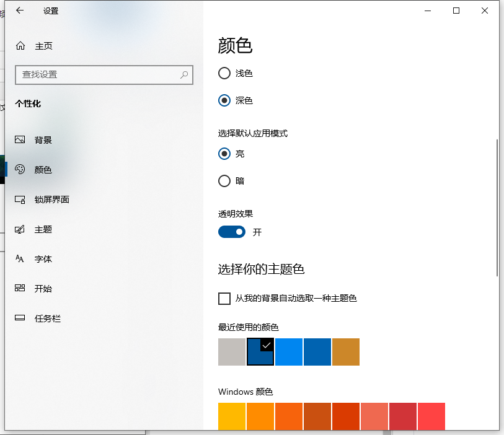Click the settings search magnifier icon
This screenshot has height=435, width=504.
pyautogui.click(x=184, y=74)
